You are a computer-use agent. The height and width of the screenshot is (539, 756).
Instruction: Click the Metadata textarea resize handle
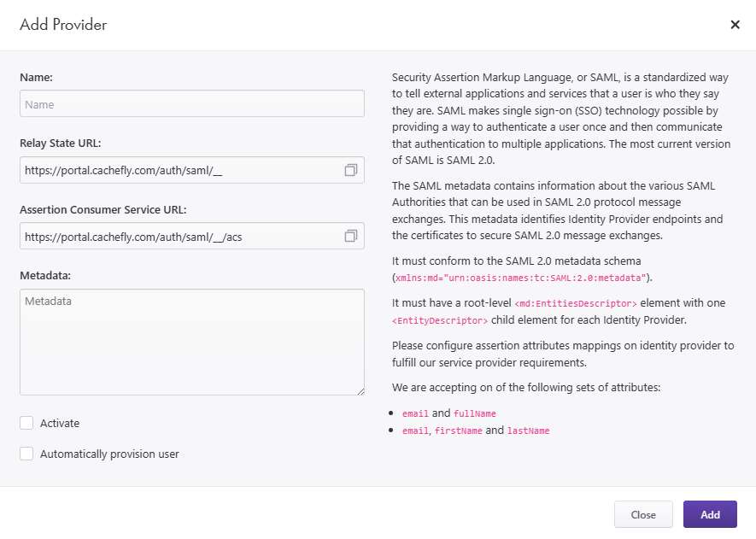point(360,391)
